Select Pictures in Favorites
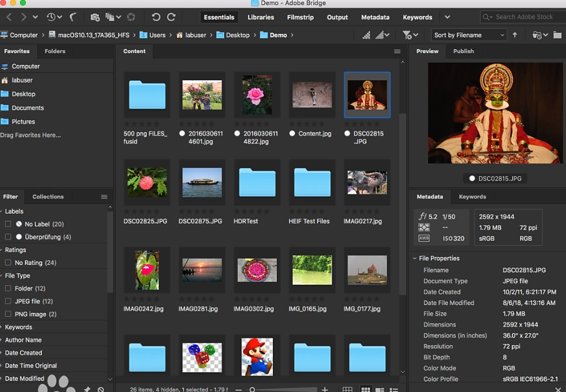The height and width of the screenshot is (392, 566). (23, 121)
